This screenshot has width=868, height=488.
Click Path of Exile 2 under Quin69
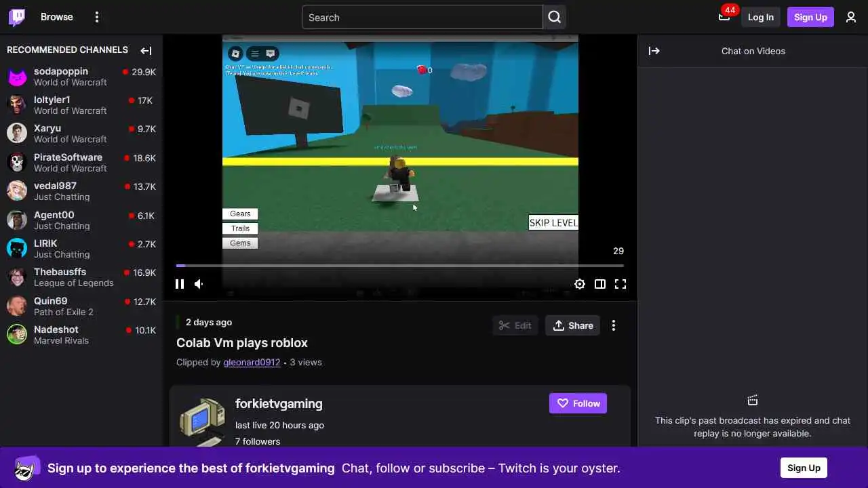[64, 312]
